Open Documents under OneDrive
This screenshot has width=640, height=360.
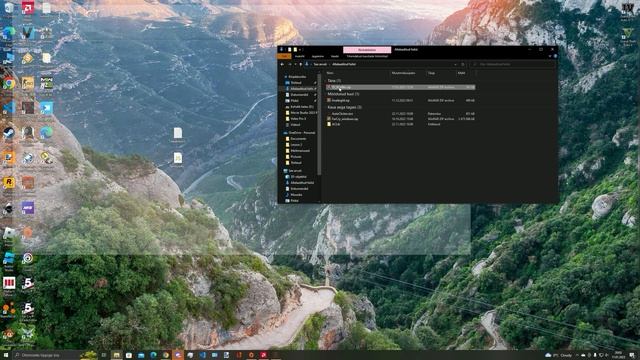click(x=298, y=139)
